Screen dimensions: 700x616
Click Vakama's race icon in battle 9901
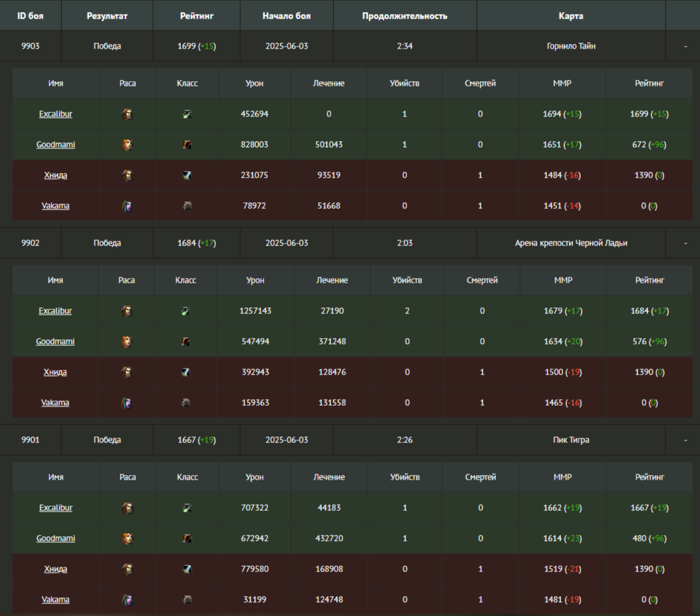127,600
